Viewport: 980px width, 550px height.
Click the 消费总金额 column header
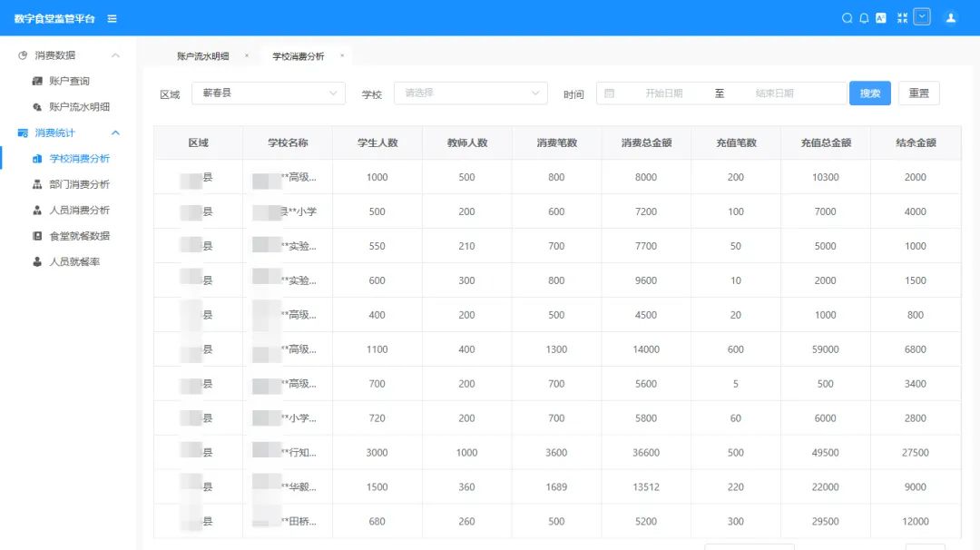pos(646,142)
